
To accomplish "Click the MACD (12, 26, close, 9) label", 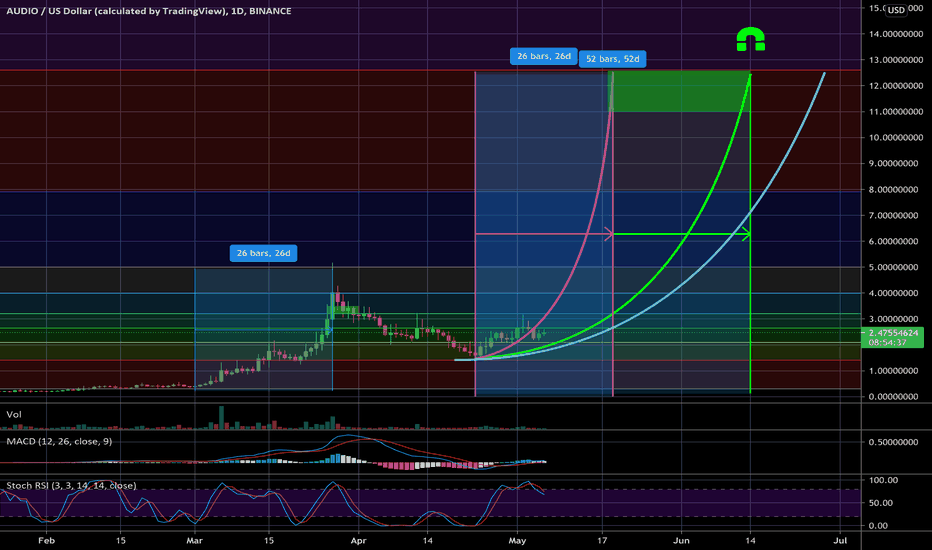I will (x=59, y=441).
